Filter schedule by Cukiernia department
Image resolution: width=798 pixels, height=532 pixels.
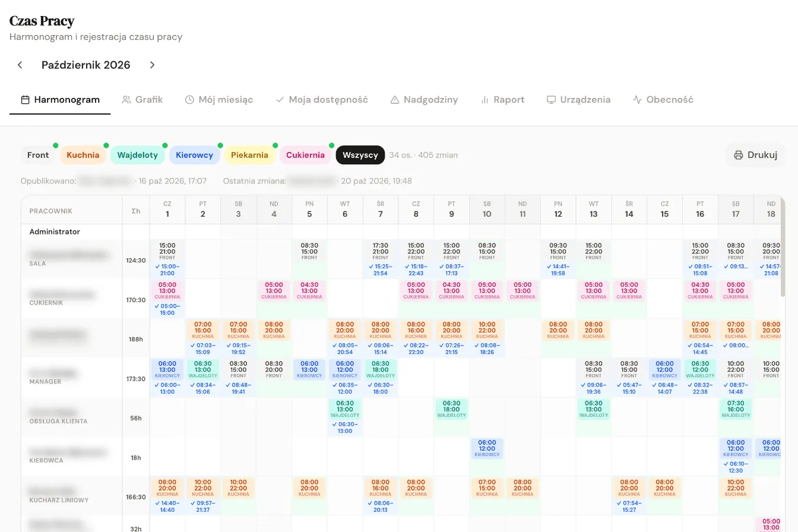pos(306,155)
